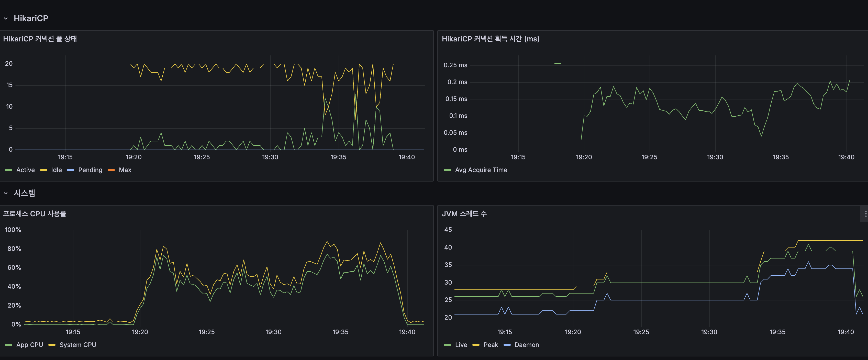Viewport: 868px width, 360px height.
Task: Collapse the 시스템 row chevron
Action: coord(6,193)
